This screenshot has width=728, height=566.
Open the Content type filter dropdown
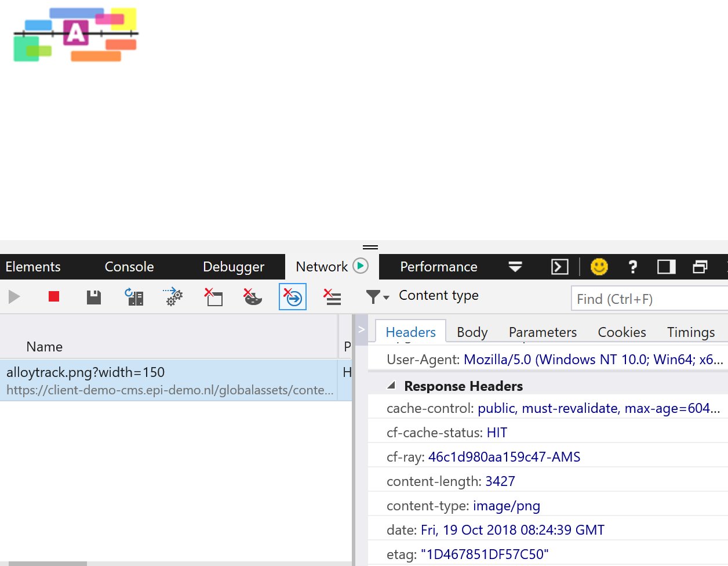(x=377, y=297)
